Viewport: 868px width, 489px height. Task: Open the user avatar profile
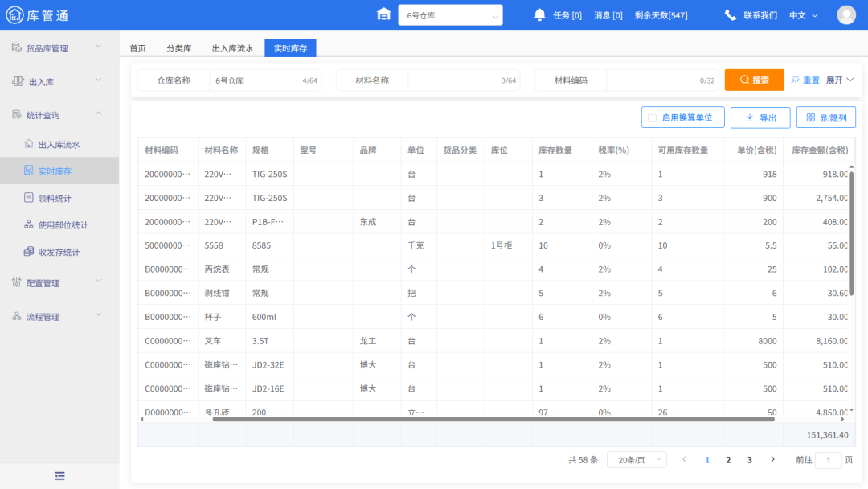(x=846, y=15)
